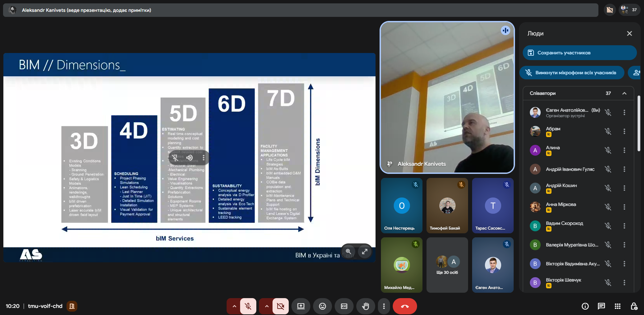644x315 pixels.
Task: Toggle the camera off button
Action: (x=280, y=306)
